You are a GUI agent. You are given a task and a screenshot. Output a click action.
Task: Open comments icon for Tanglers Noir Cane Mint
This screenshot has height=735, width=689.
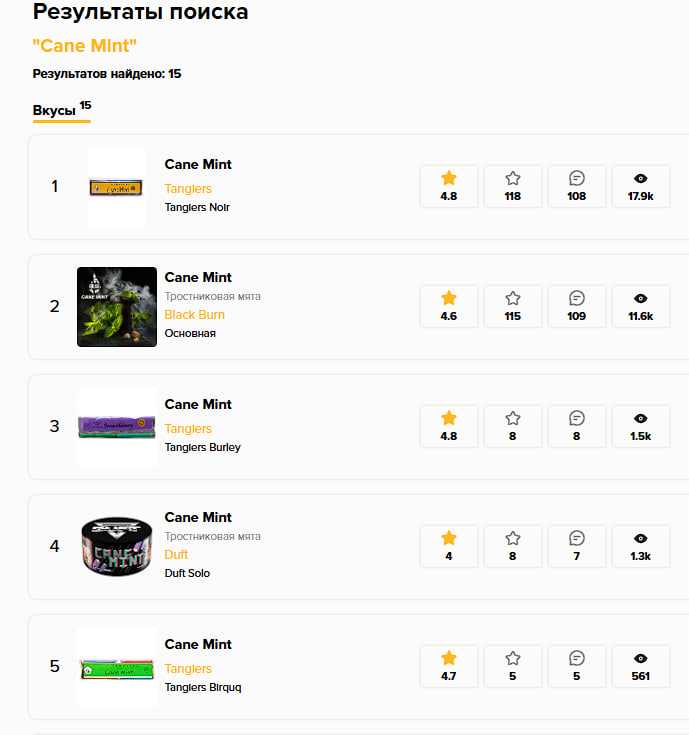click(x=577, y=178)
